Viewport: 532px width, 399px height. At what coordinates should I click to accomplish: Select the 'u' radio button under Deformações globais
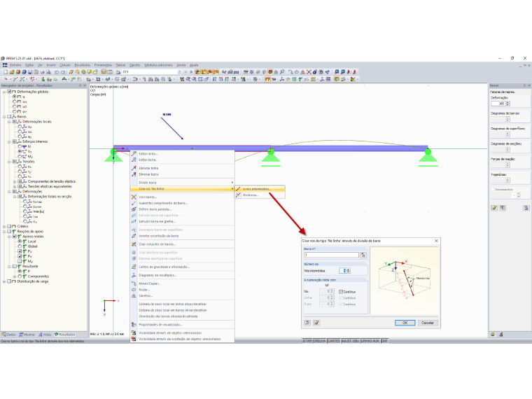(x=15, y=97)
